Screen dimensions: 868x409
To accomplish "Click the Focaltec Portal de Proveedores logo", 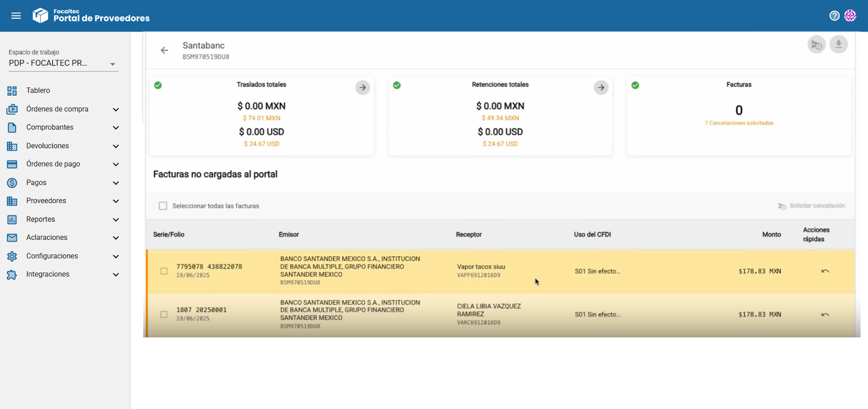I will click(x=91, y=16).
